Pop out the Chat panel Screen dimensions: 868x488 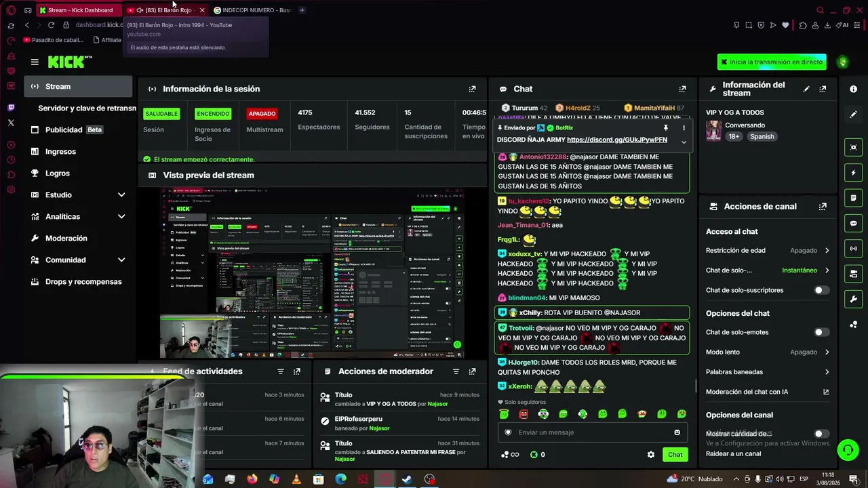tap(683, 89)
